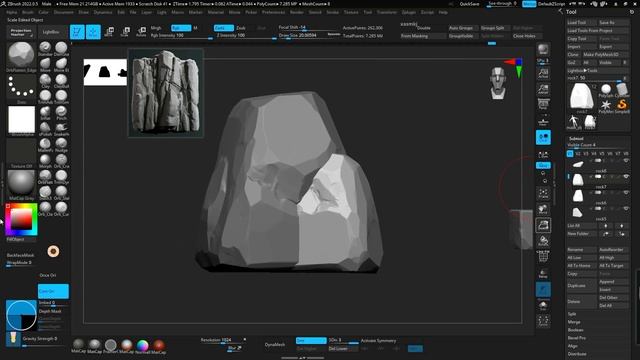The width and height of the screenshot is (640, 360).
Task: Collapse the Subtool palette section
Action: point(576,138)
